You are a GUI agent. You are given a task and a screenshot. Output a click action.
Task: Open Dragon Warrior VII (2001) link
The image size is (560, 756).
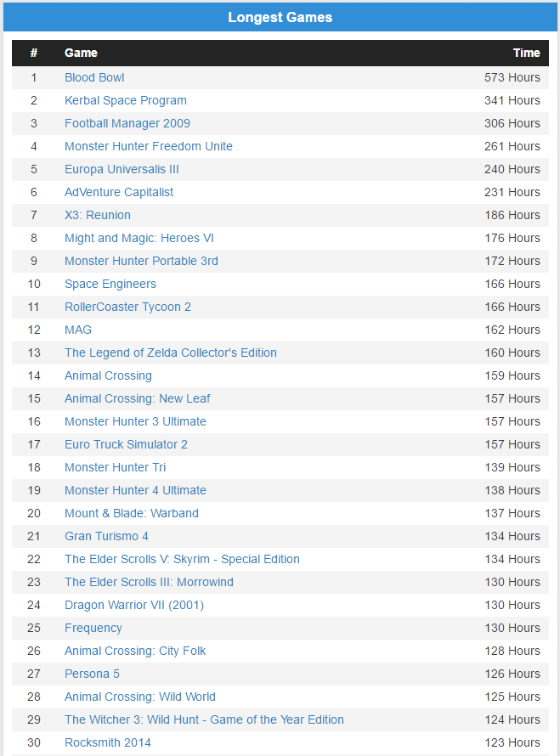click(134, 605)
